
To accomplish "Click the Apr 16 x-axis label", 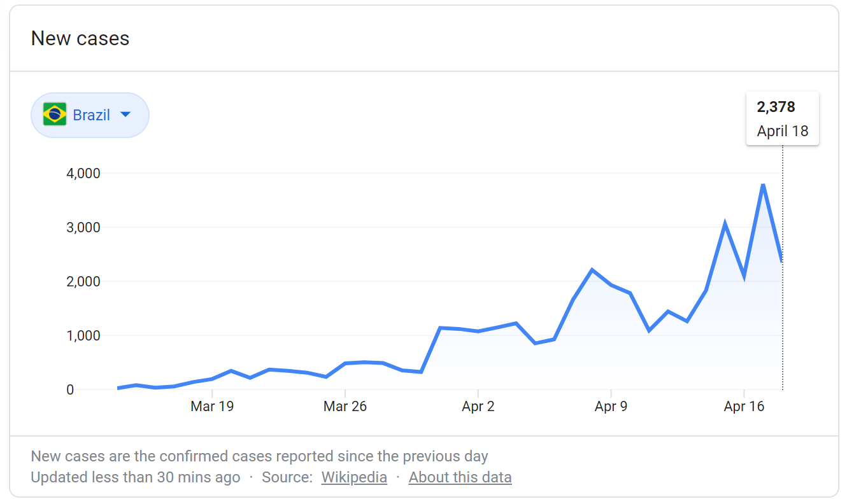I will tap(744, 407).
